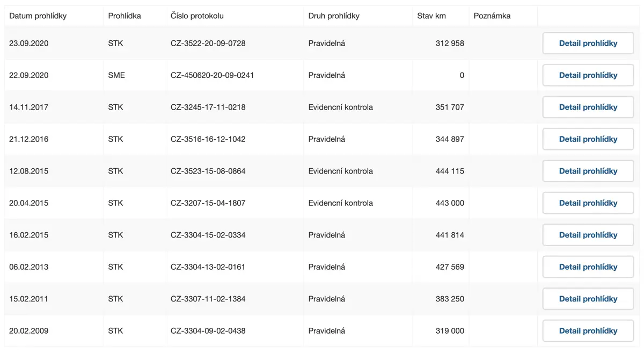The image size is (644, 352).
Task: Open Detail prohlídky for 20.04.2015 inspection
Action: point(588,203)
